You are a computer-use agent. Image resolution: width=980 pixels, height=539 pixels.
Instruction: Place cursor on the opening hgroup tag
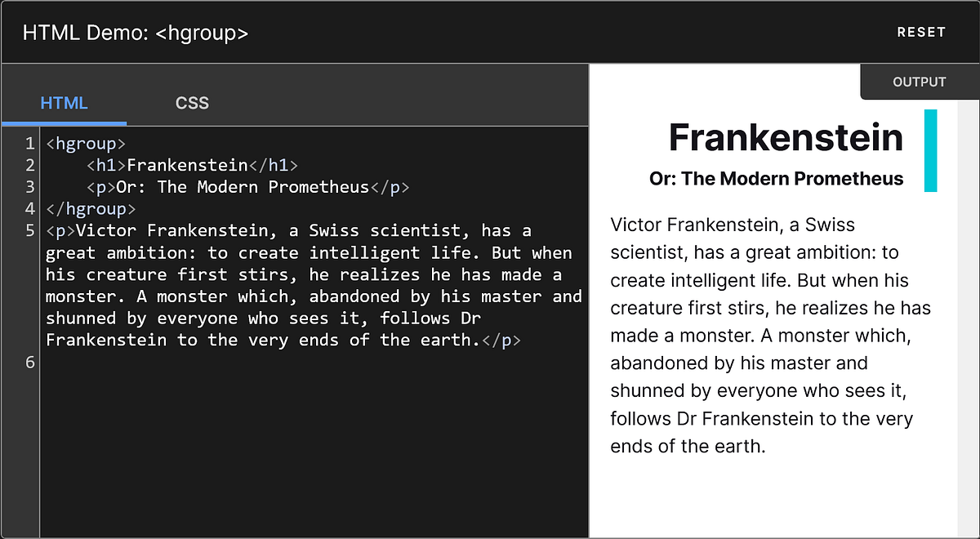(86, 143)
